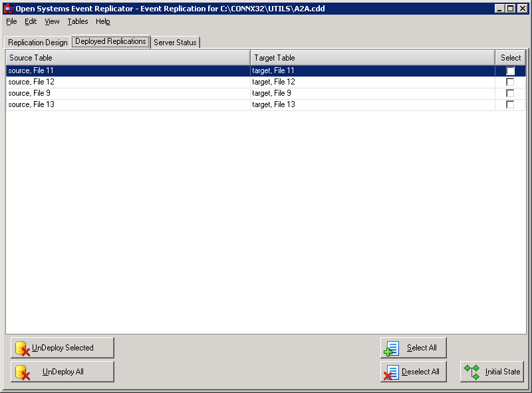Enable the Select checkbox for source, File 12
532x393 pixels.
pyautogui.click(x=510, y=81)
